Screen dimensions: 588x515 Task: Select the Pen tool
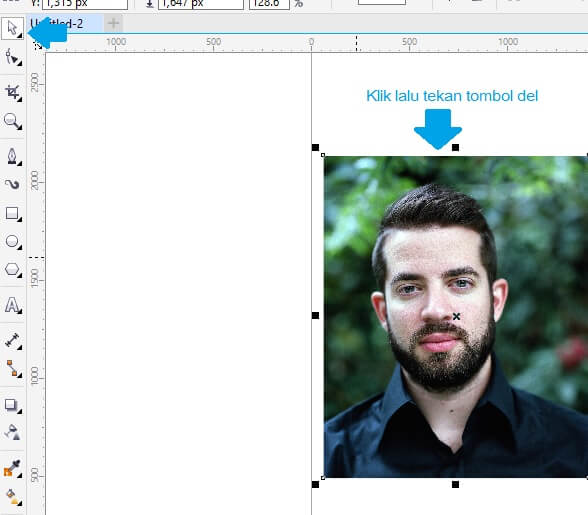tap(13, 156)
